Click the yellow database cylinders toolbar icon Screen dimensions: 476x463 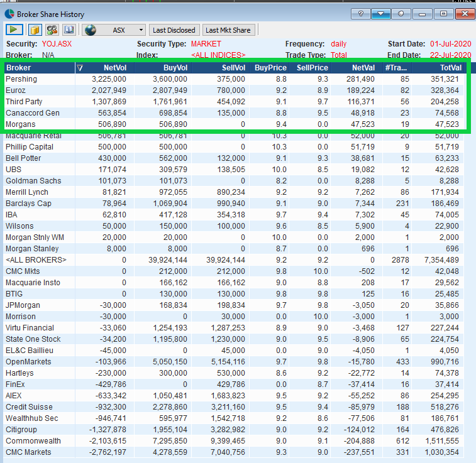(35, 30)
